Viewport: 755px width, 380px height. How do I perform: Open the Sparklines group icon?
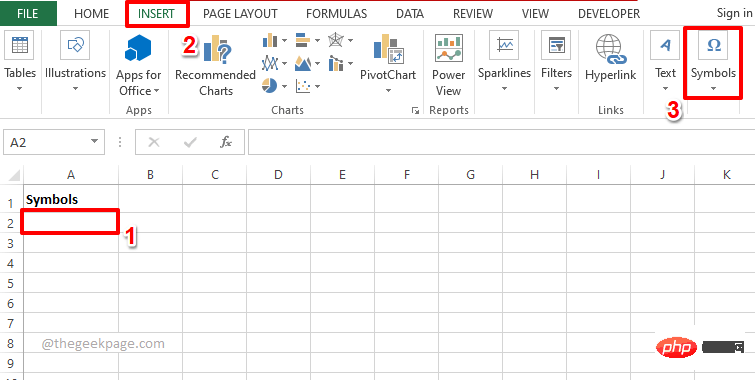click(x=504, y=45)
